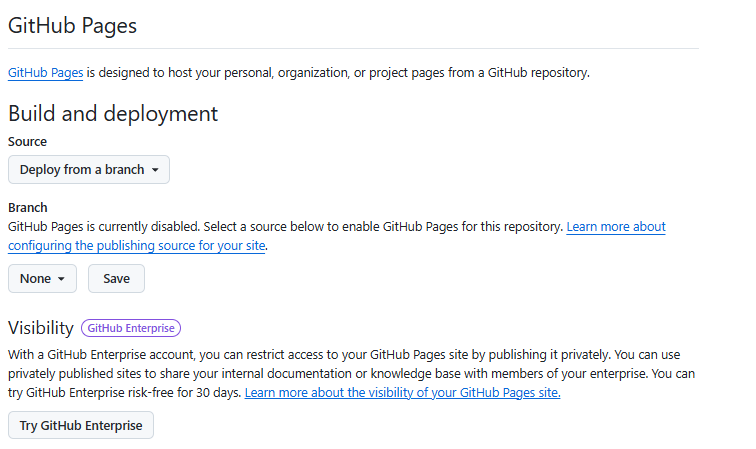The height and width of the screenshot is (449, 756).
Task: Open Learn more about visibility of Pages site
Action: pyautogui.click(x=403, y=393)
